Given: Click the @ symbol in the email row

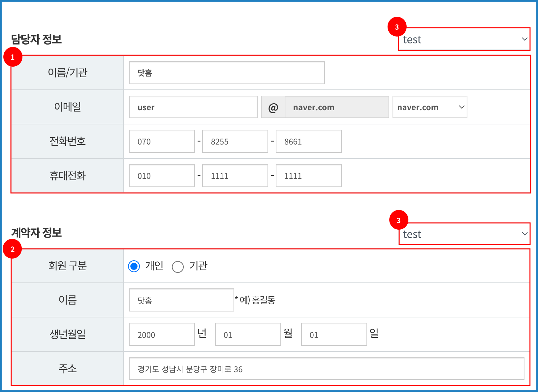Looking at the screenshot, I should coord(273,107).
